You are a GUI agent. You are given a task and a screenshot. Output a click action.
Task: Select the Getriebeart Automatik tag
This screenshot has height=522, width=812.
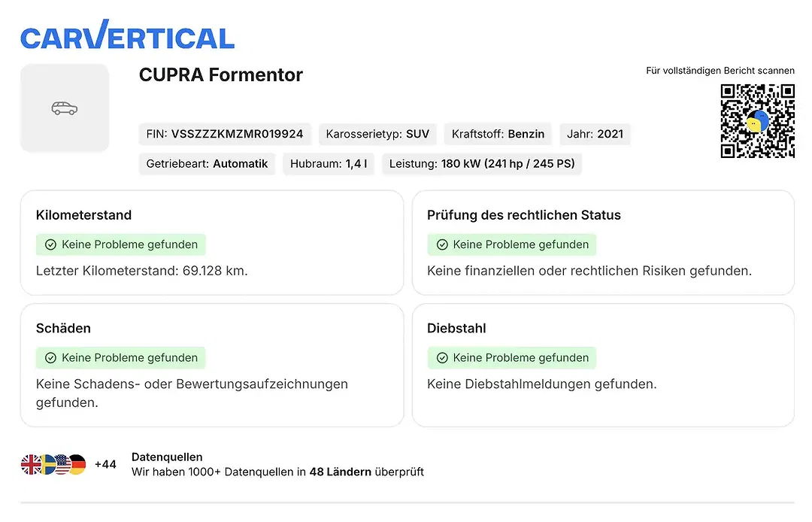(207, 164)
